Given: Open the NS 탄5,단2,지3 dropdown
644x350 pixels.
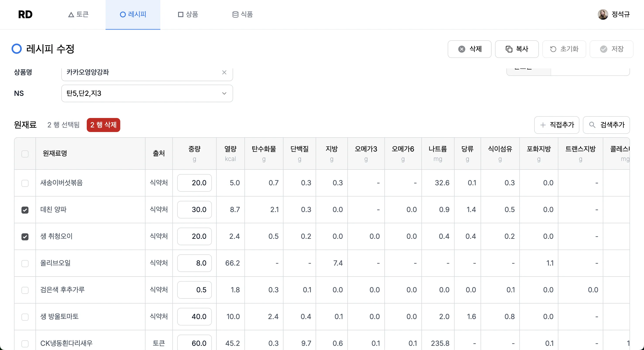Looking at the screenshot, I should coord(147,93).
